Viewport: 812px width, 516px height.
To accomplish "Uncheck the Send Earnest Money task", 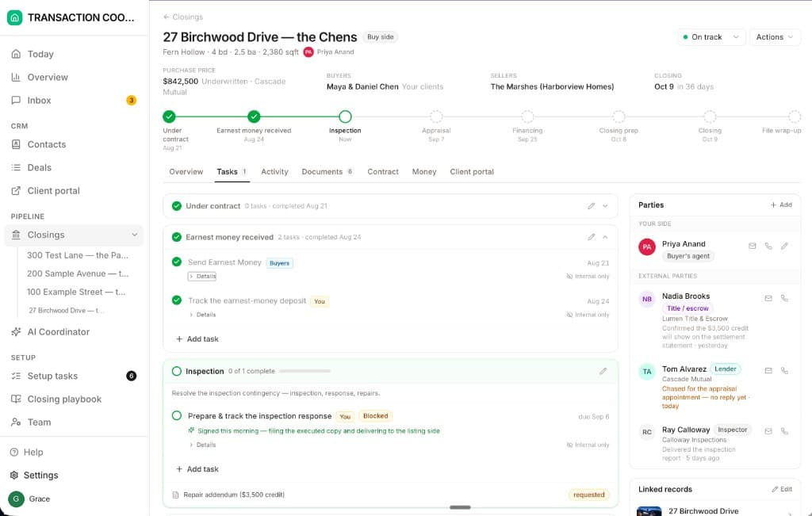I will [177, 262].
